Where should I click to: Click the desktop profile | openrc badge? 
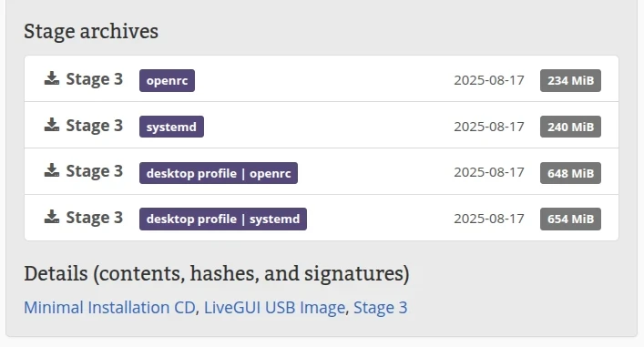click(x=219, y=173)
